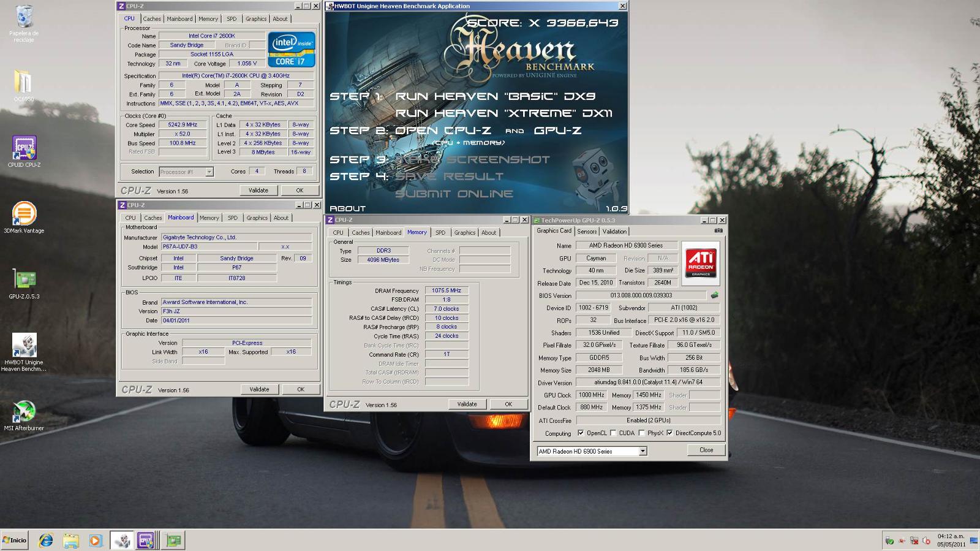Open Internet Explorer from the taskbar
The height and width of the screenshot is (551, 980).
46,540
